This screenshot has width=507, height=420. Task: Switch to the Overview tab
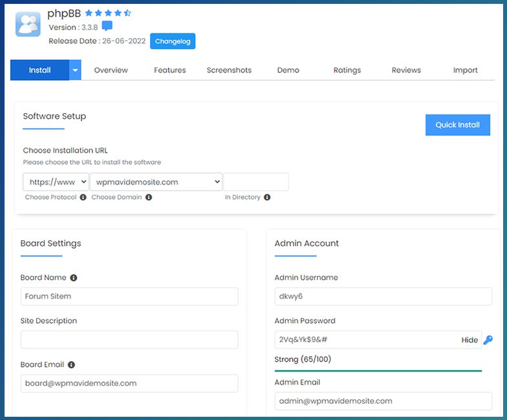pos(111,70)
